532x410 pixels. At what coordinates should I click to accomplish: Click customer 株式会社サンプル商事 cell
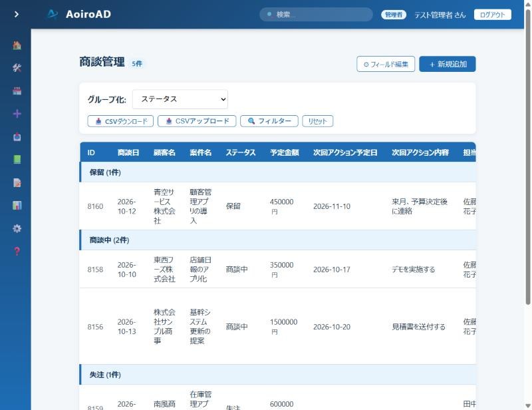164,326
